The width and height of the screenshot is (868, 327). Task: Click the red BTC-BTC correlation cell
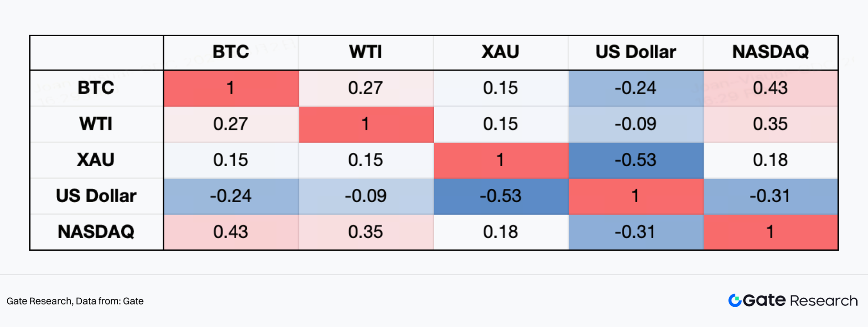pyautogui.click(x=231, y=88)
